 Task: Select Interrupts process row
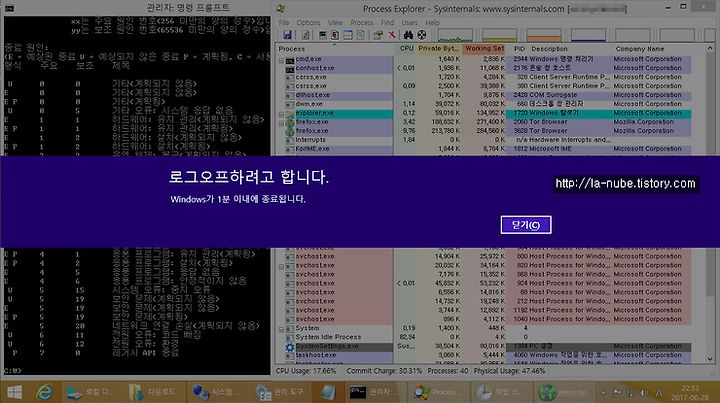484,140
